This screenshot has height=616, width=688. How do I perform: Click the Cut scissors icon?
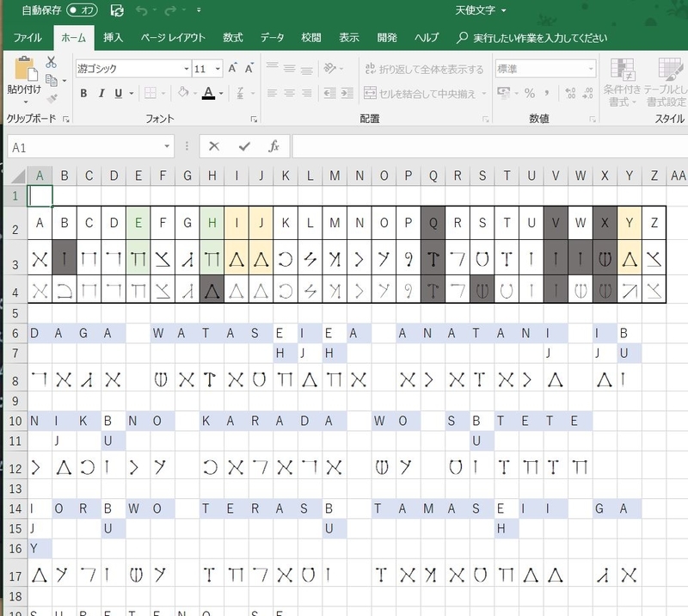(51, 62)
